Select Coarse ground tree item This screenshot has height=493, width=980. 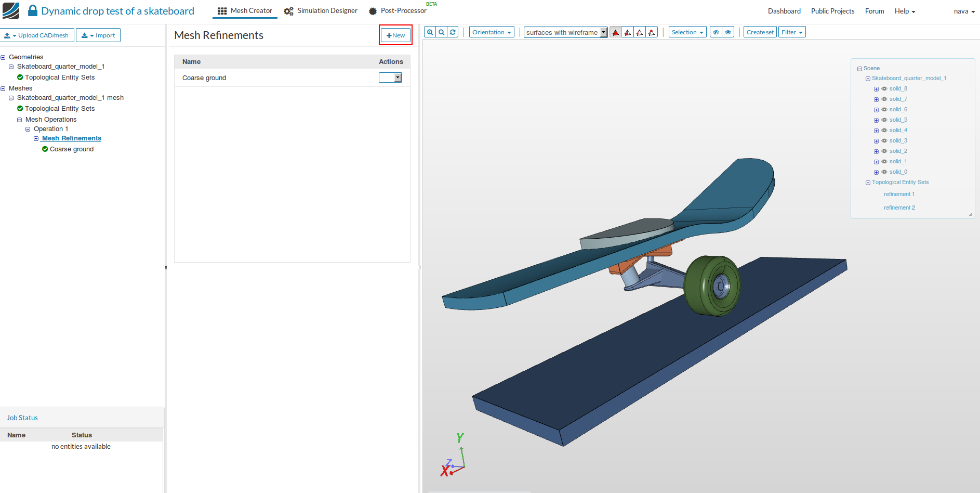pos(72,149)
